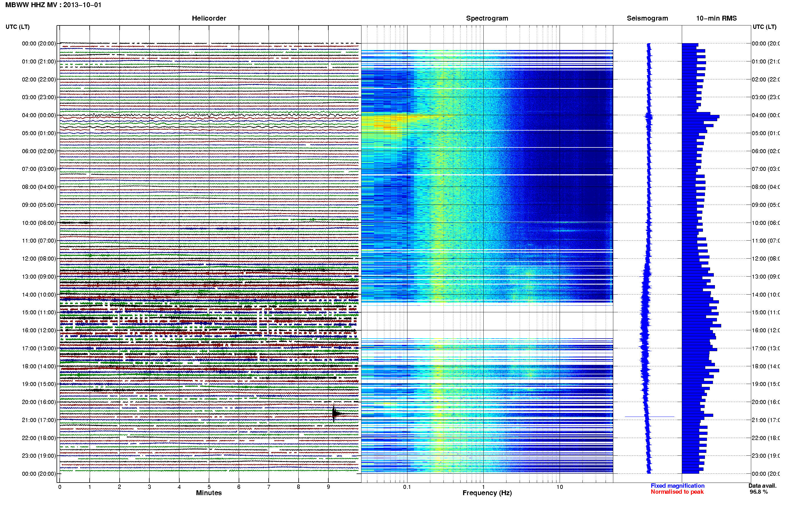Click the left '01:00 (21:00)' time label
The image size is (812, 508).
pos(39,61)
